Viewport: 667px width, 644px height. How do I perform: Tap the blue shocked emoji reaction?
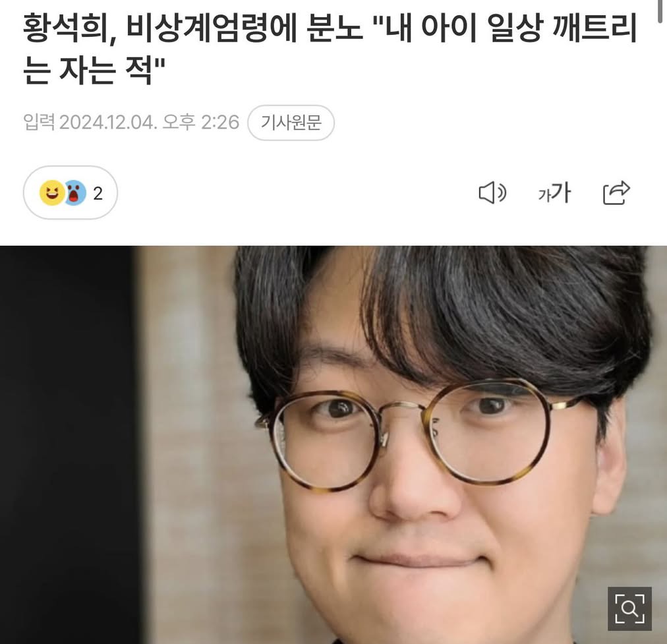75,192
